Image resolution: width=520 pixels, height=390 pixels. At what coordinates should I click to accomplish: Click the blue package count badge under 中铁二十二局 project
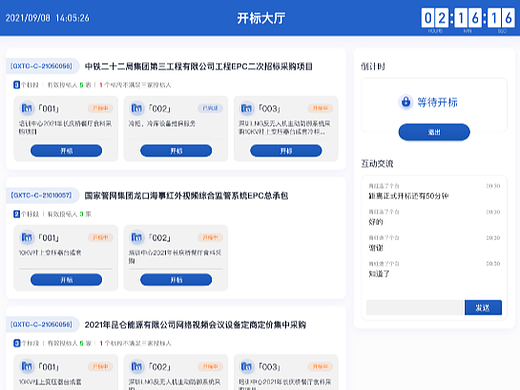[x=17, y=85]
